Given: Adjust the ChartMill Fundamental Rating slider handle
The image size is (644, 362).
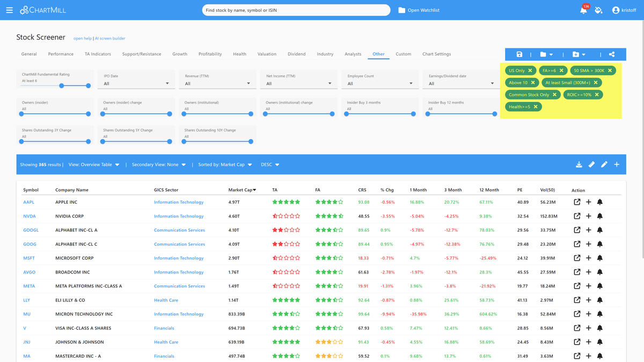Looking at the screenshot, I should click(x=62, y=86).
